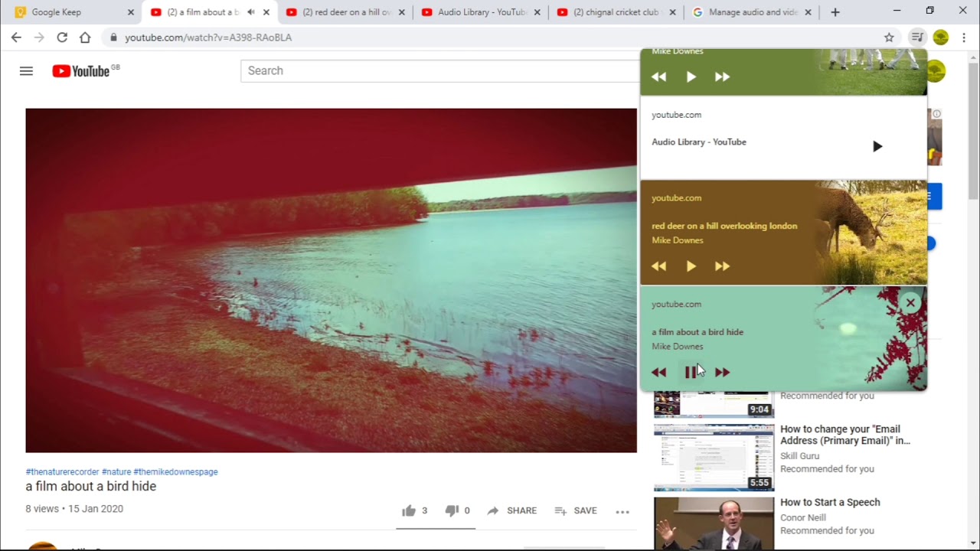
Task: Close the Manage audio and video tab
Action: pyautogui.click(x=808, y=12)
